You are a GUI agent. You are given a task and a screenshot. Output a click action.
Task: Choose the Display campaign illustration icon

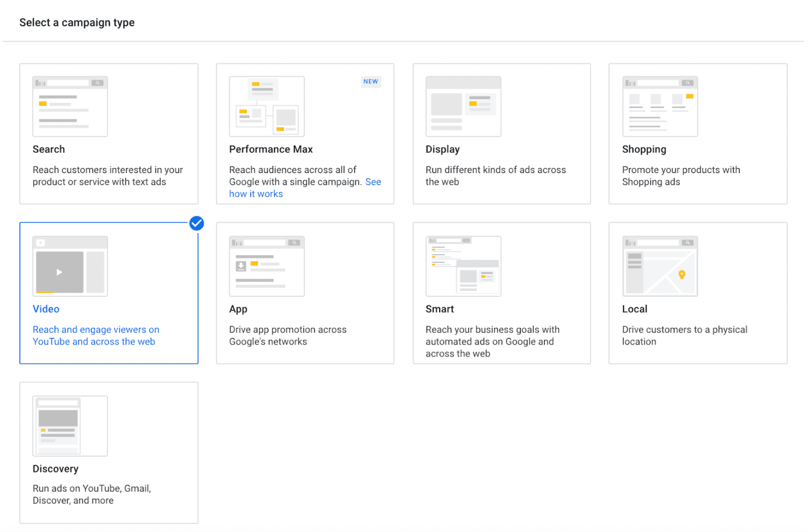tap(463, 107)
